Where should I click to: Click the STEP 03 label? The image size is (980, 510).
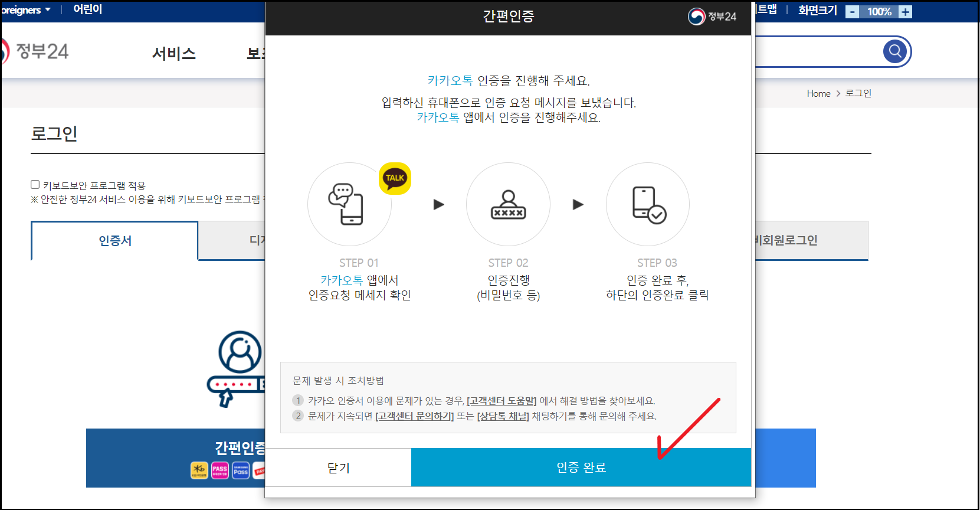[657, 263]
